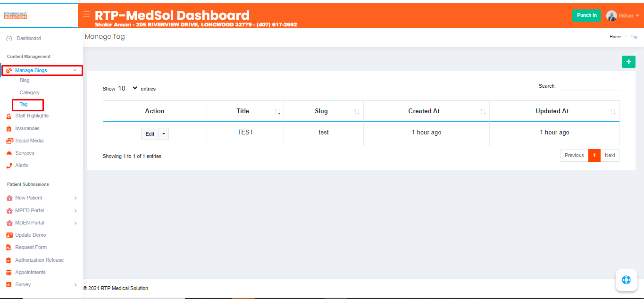Expand the New Patient submenu chevron
644x299 pixels.
[x=75, y=198]
